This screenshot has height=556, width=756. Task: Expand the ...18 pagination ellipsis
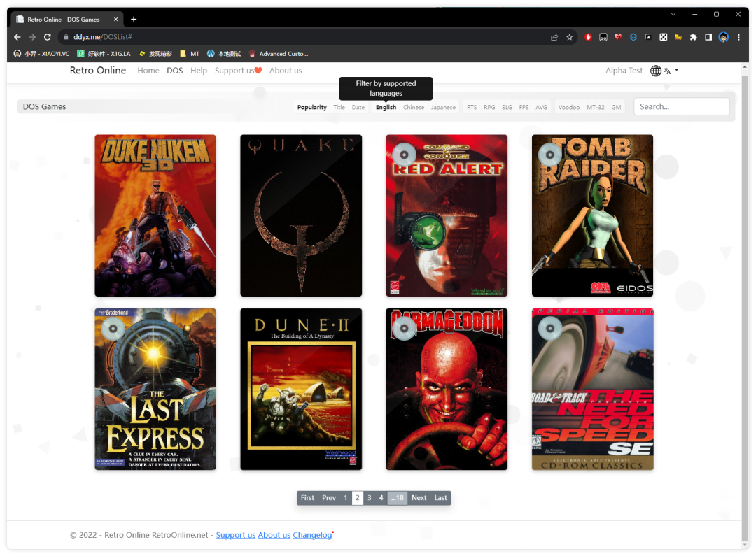point(397,498)
